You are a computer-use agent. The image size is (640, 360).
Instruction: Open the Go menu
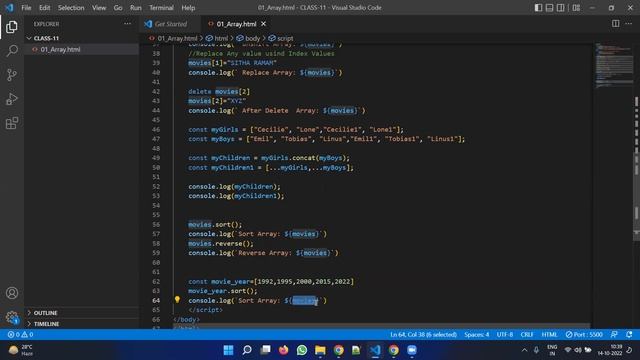tap(118, 8)
